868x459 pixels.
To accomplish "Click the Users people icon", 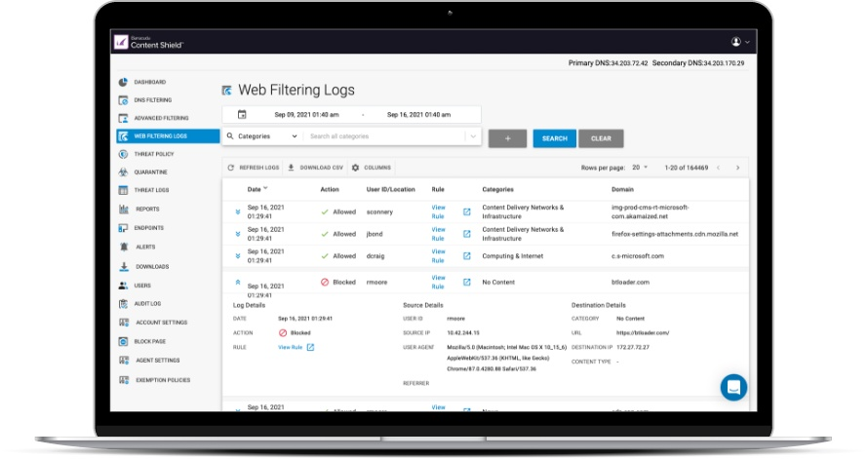I will click(x=123, y=286).
